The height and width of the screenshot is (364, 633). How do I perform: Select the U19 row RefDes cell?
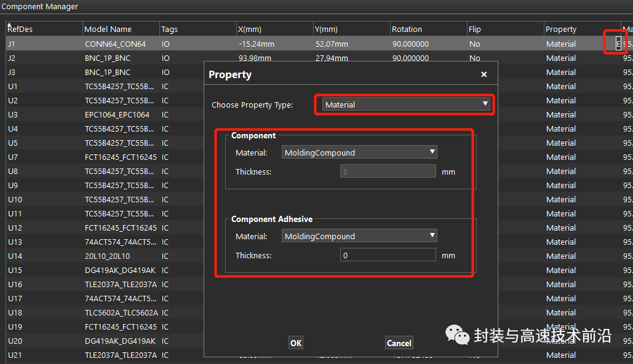pyautogui.click(x=44, y=326)
